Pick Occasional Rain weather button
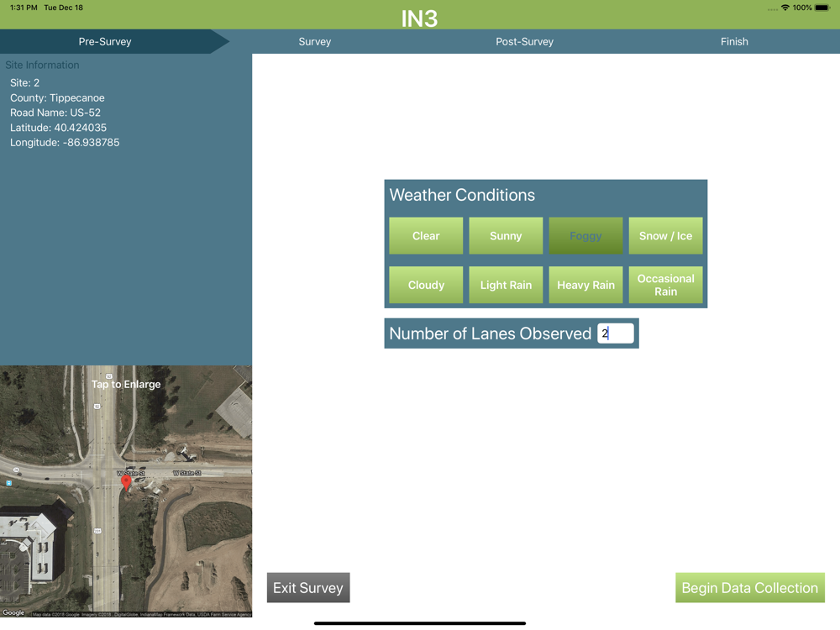The height and width of the screenshot is (630, 840). [665, 285]
